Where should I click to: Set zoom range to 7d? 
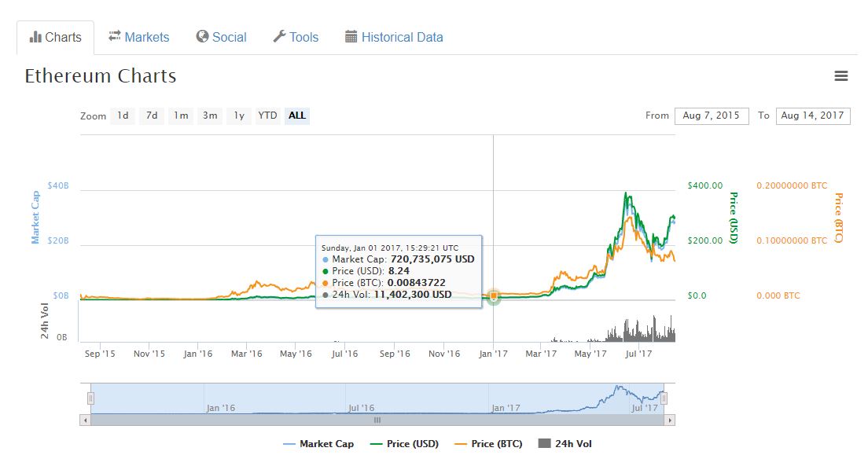pyautogui.click(x=152, y=116)
